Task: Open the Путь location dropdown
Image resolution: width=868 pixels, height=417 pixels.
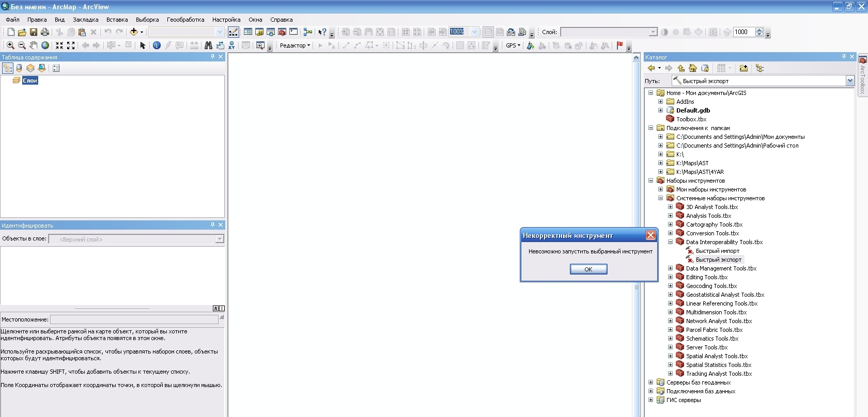Action: [850, 81]
